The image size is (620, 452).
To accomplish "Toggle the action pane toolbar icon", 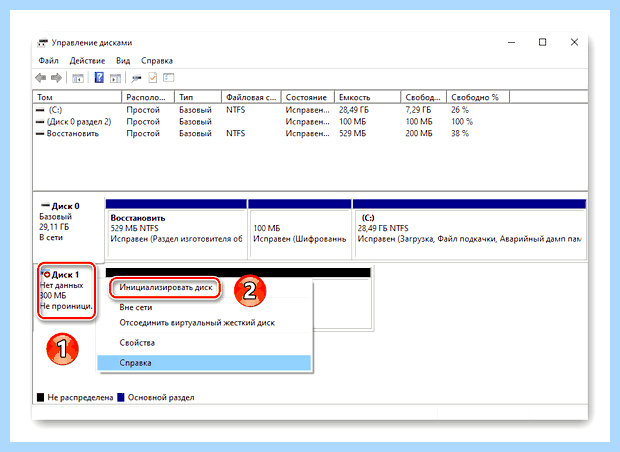I will tap(115, 78).
